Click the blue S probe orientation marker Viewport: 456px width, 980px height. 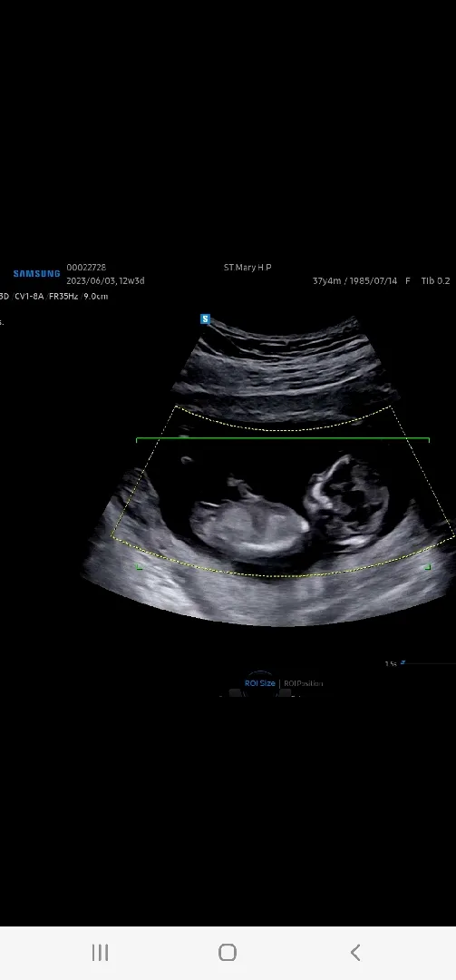205,318
